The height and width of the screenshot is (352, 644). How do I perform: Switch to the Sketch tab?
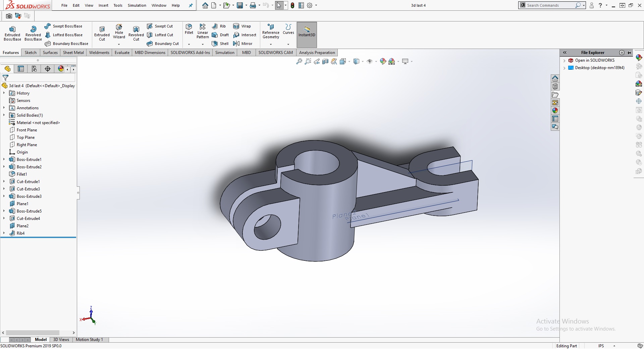pos(31,53)
